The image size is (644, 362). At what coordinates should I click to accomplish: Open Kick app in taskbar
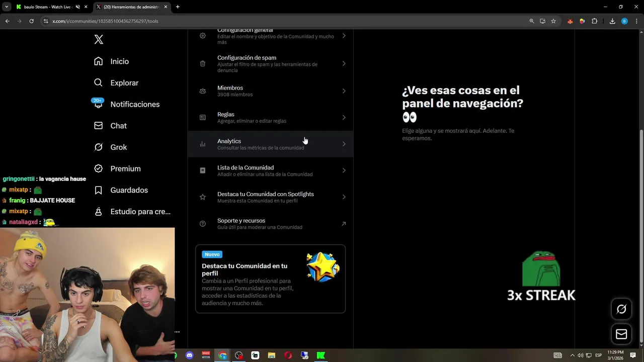(x=320, y=355)
